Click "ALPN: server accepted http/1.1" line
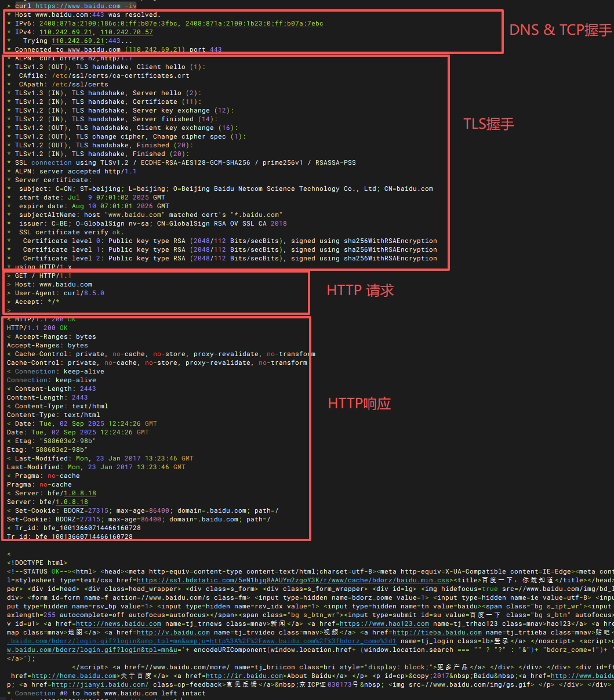 click(x=72, y=171)
